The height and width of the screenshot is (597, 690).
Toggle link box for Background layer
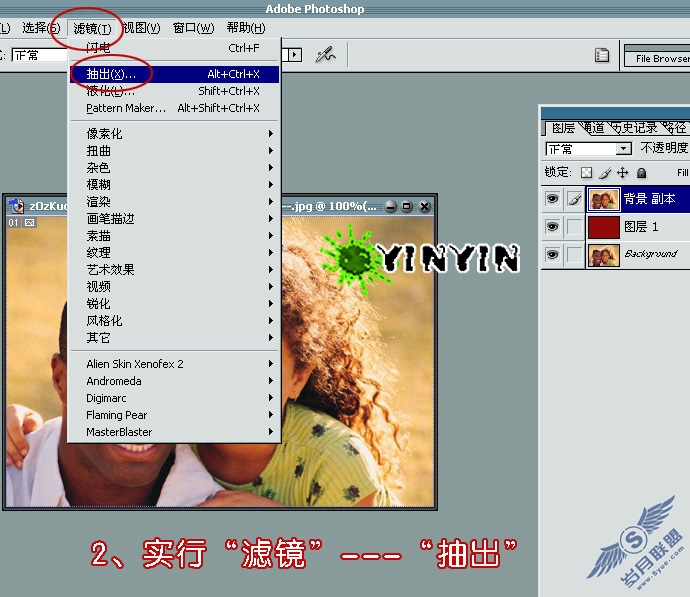click(574, 255)
